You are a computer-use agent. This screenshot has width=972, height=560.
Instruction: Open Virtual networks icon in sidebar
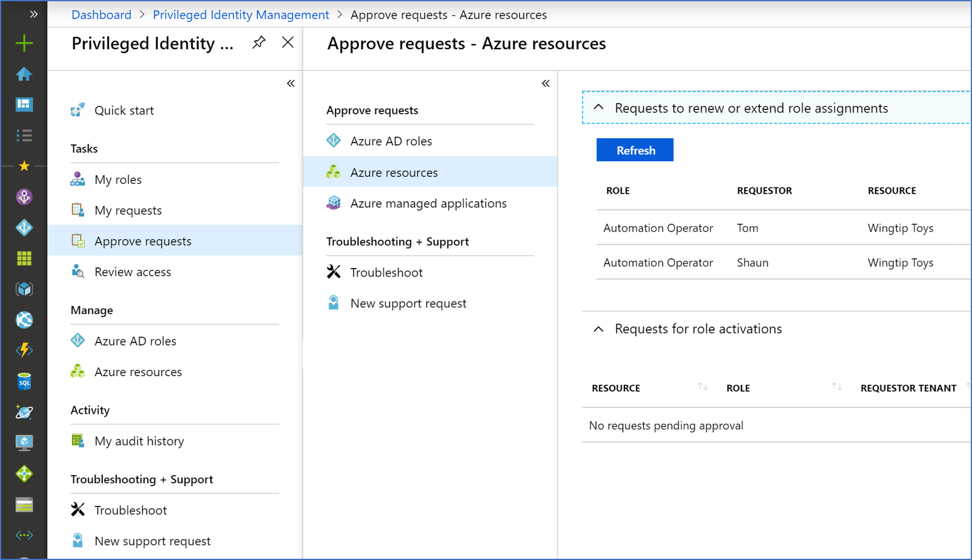pyautogui.click(x=24, y=535)
